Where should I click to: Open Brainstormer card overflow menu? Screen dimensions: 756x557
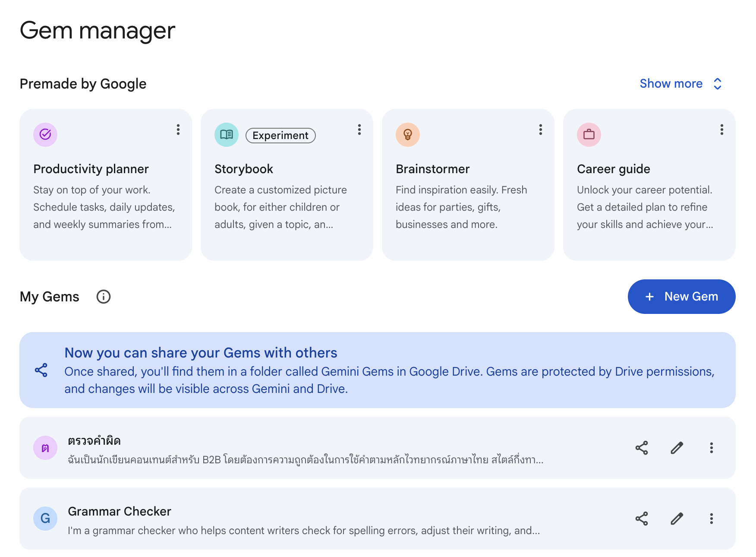pyautogui.click(x=540, y=130)
